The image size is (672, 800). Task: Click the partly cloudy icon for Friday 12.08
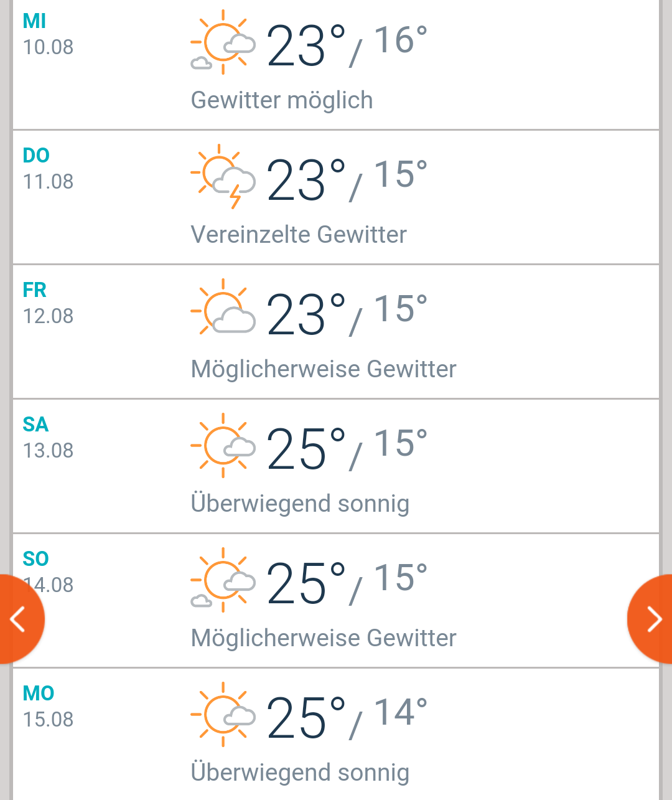223,311
